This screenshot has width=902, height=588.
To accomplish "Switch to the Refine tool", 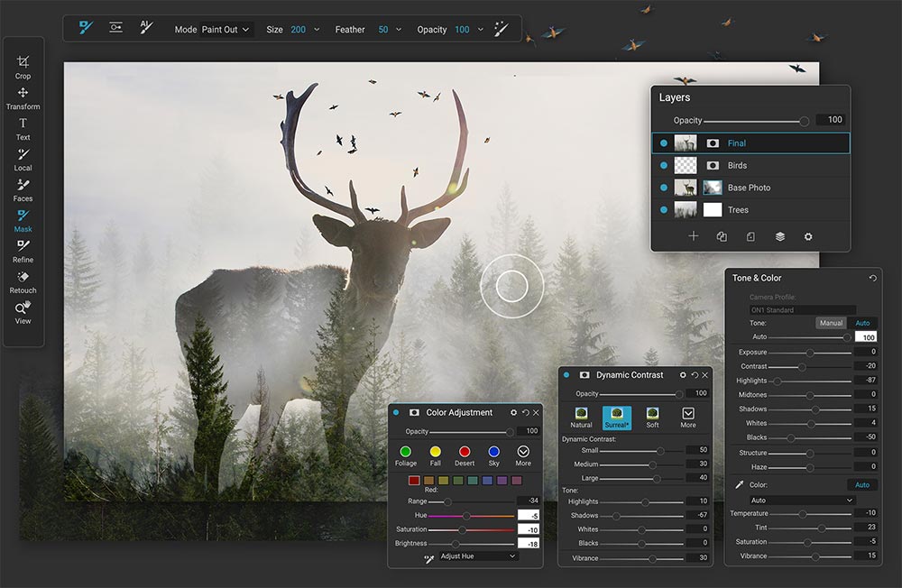I will [x=23, y=251].
